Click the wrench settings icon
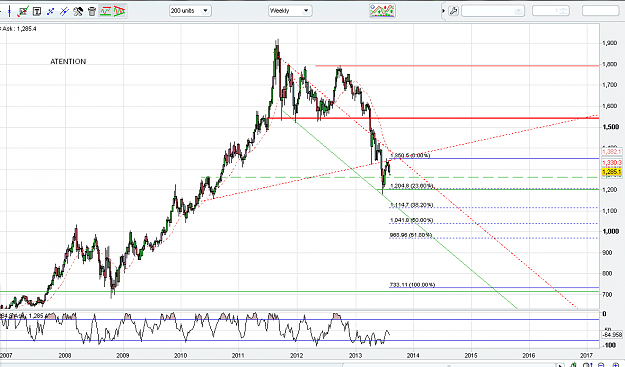Screen dimensions: 625x367 [454, 11]
